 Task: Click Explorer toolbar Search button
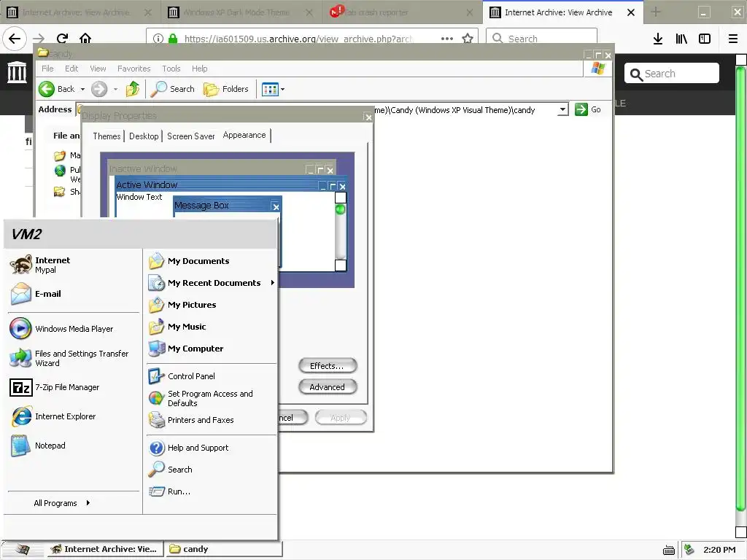172,88
